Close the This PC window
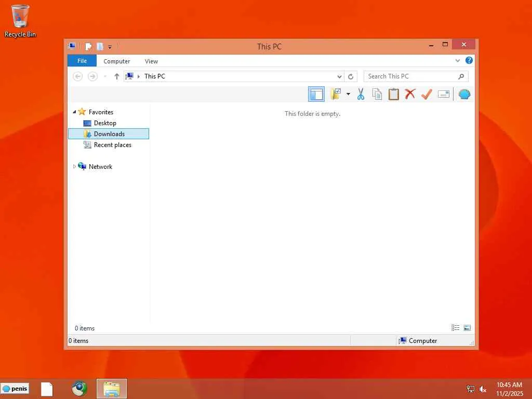The width and height of the screenshot is (532, 399). pos(463,45)
